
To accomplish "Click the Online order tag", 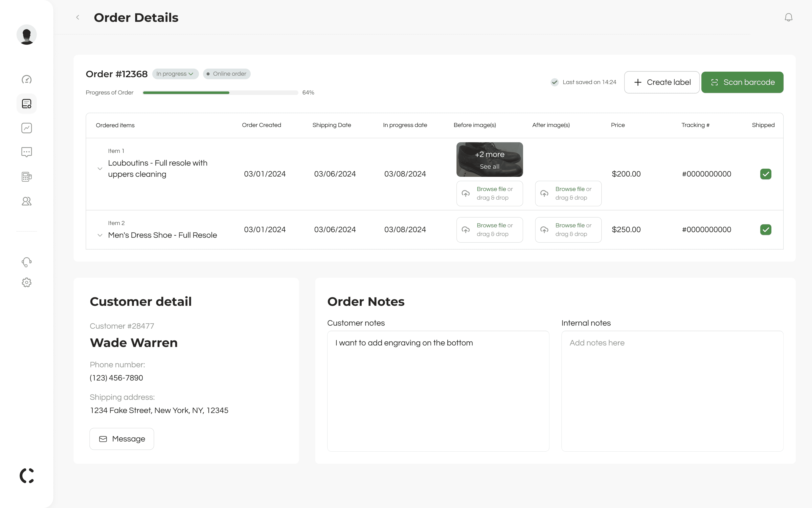I will 227,74.
